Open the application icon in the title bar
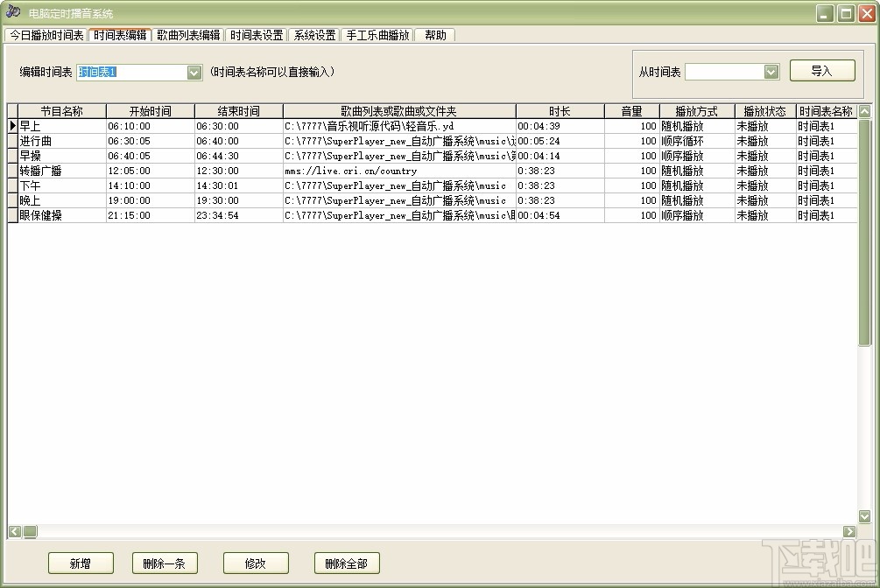This screenshot has height=588, width=880. (12, 12)
